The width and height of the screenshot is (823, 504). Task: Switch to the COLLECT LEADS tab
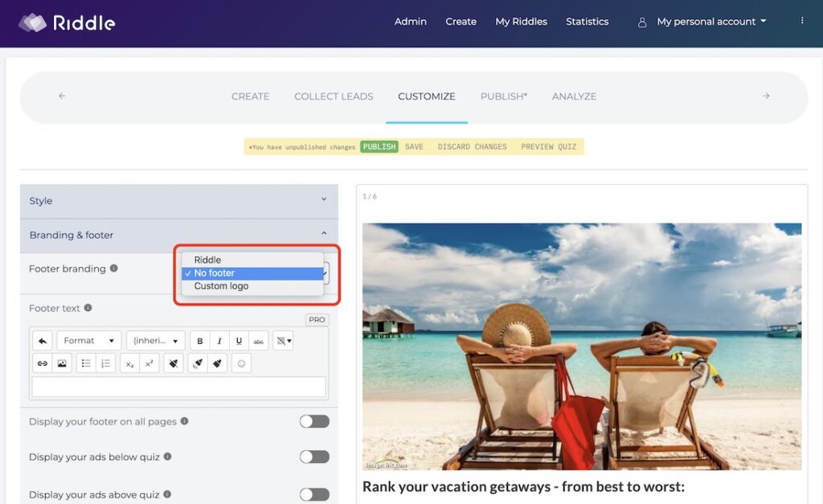pos(334,96)
